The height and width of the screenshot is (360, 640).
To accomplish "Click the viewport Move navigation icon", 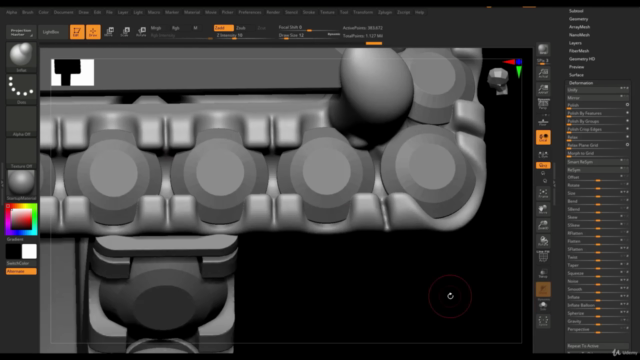I will [x=543, y=209].
